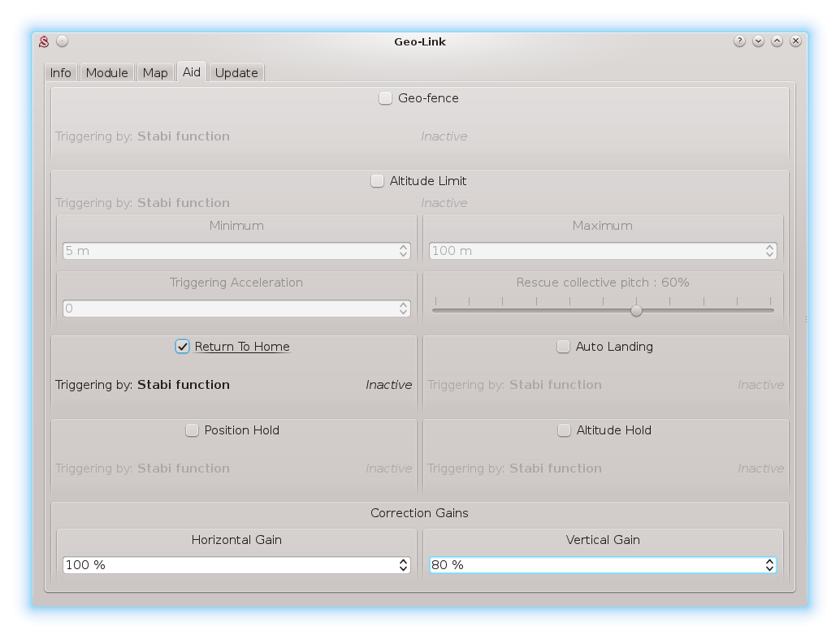840x639 pixels.
Task: Click the Geo-Link application icon in title bar
Action: pyautogui.click(x=45, y=41)
